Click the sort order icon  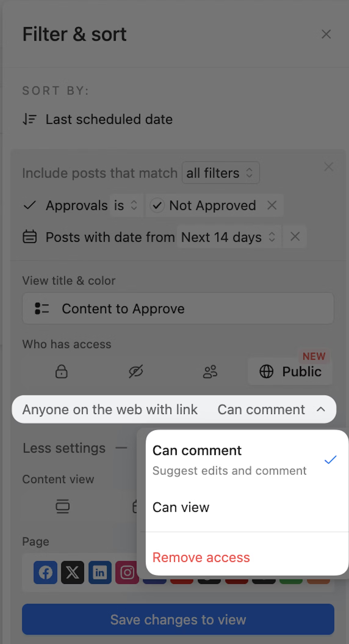pos(30,119)
